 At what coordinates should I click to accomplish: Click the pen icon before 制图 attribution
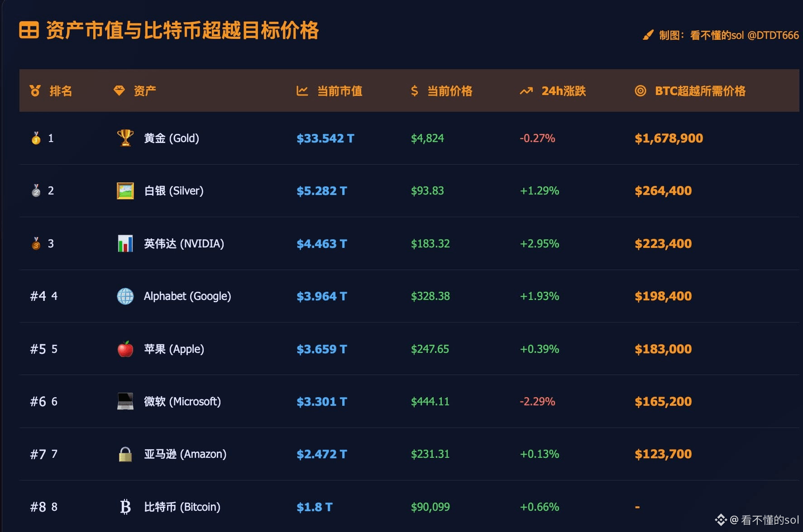648,34
